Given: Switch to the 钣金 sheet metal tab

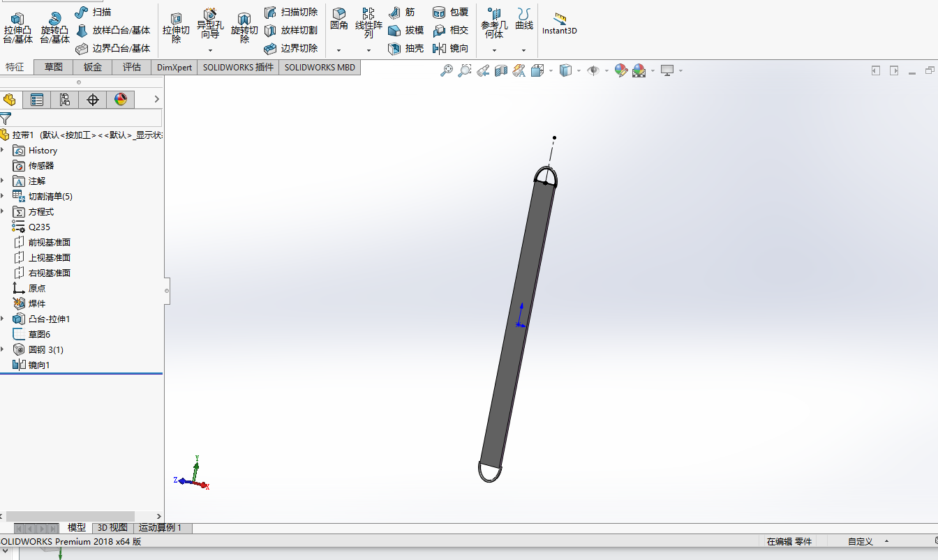Looking at the screenshot, I should 93,67.
